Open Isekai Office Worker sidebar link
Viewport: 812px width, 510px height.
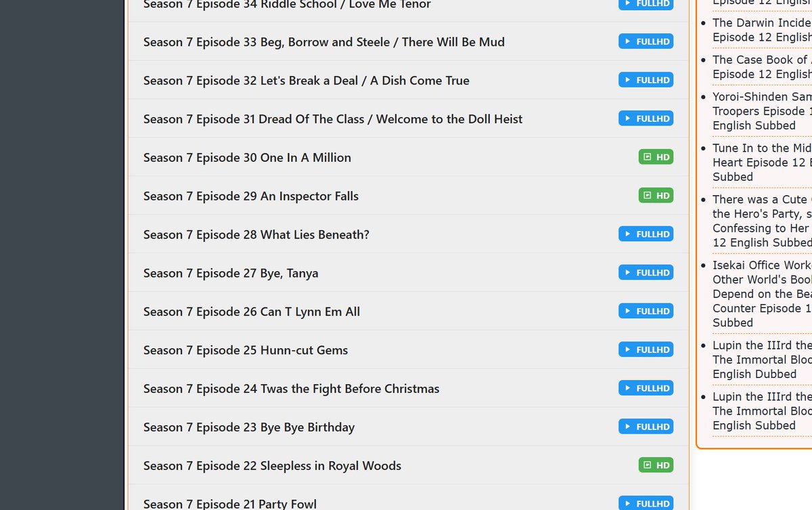pyautogui.click(x=762, y=294)
